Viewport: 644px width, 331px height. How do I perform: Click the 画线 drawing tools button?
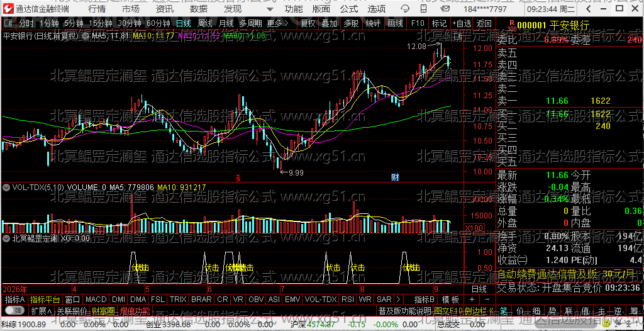point(395,23)
